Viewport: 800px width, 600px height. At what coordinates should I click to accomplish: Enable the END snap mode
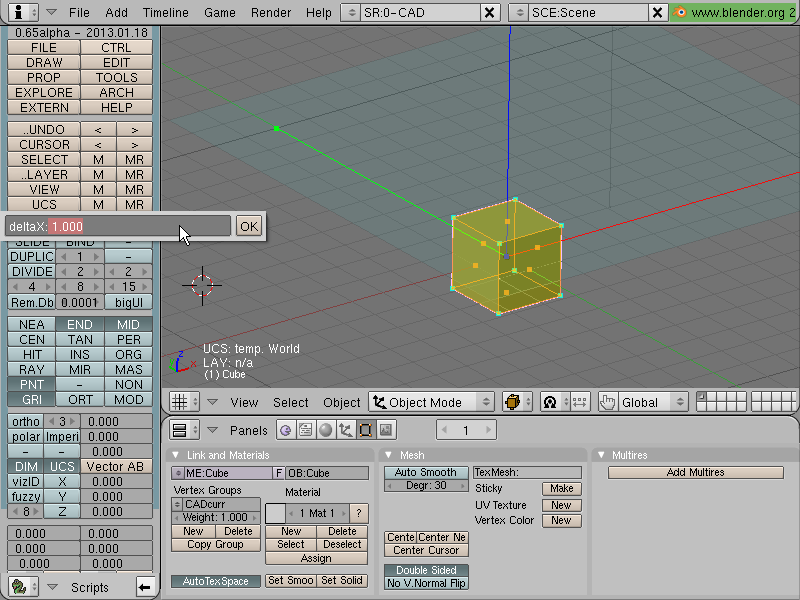pos(80,324)
